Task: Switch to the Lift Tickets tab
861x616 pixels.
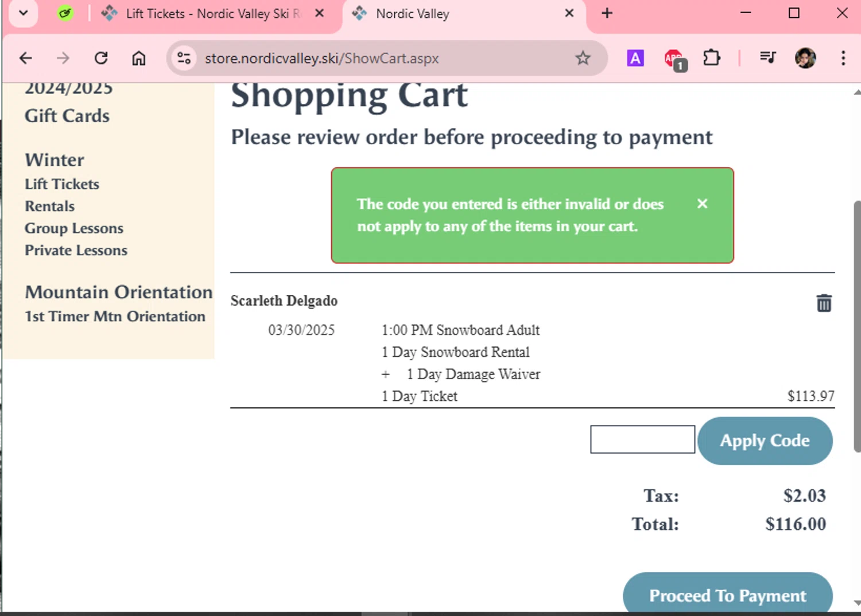Action: (x=212, y=14)
